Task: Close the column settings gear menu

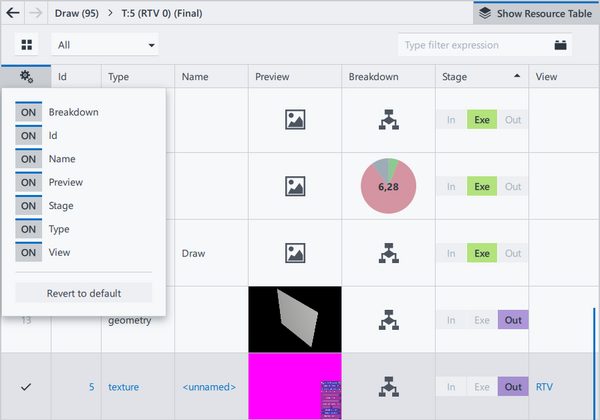Action: click(26, 77)
